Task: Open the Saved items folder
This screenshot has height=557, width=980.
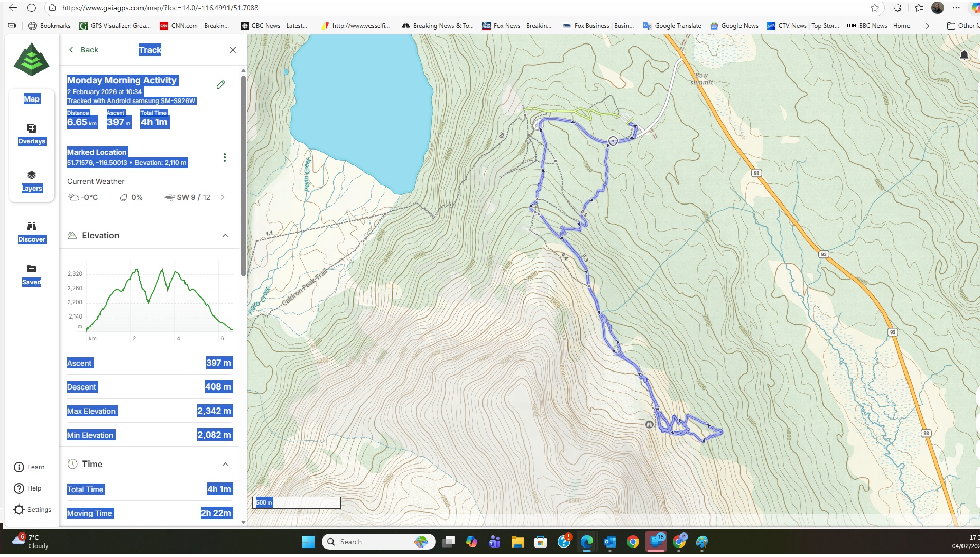Action: coord(31,274)
